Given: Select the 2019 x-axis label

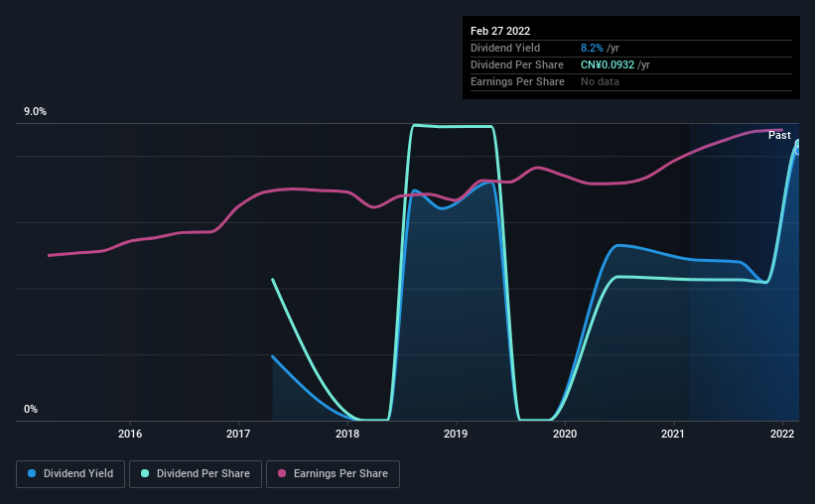Looking at the screenshot, I should point(456,434).
